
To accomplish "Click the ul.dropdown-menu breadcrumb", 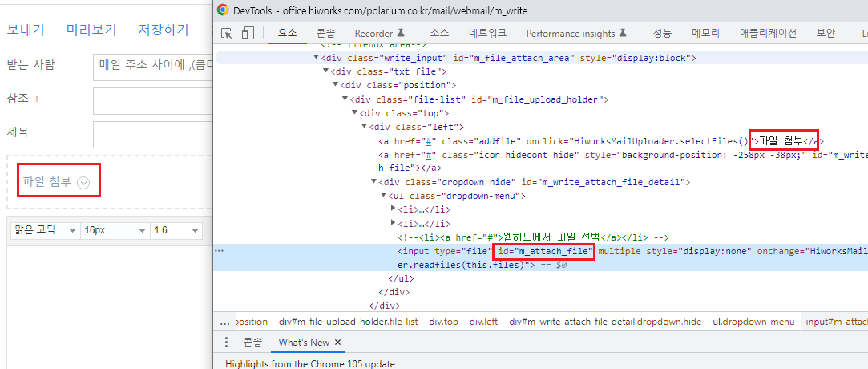I will pos(753,322).
